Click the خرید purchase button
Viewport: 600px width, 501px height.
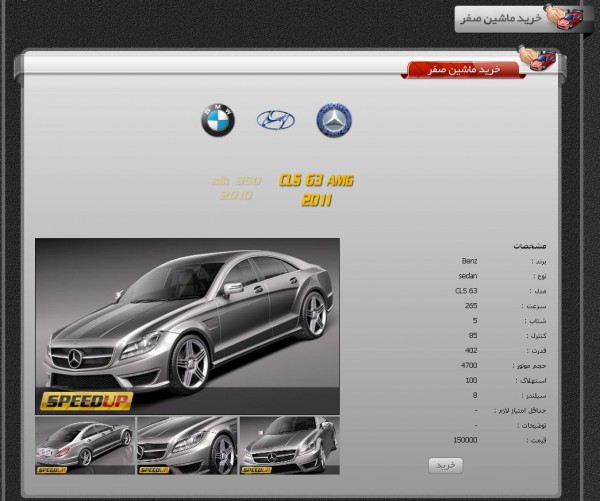tap(446, 465)
